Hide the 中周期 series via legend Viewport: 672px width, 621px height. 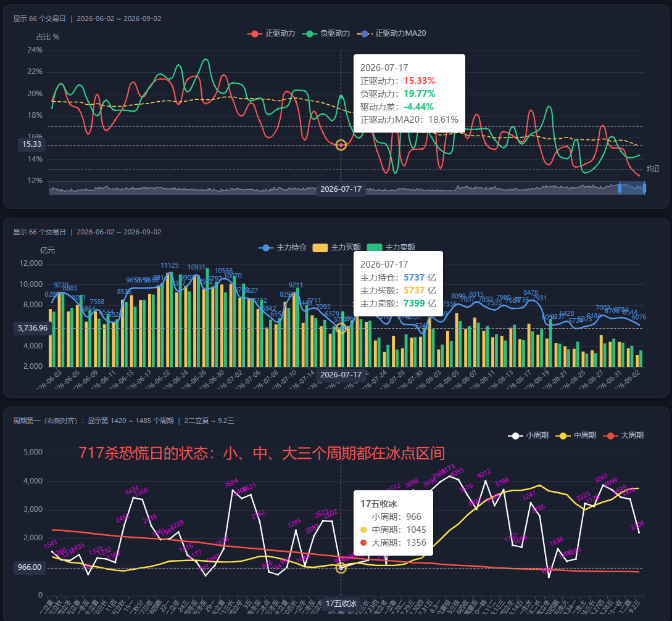click(x=576, y=435)
